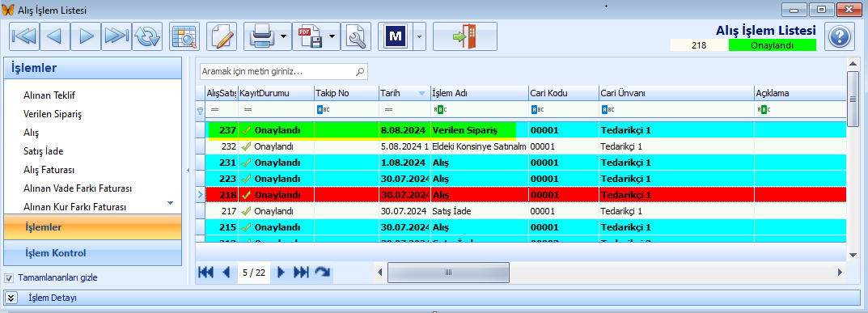Select Satış İade in İşlemler side list
Image resolution: width=868 pixels, height=313 pixels.
tap(43, 151)
